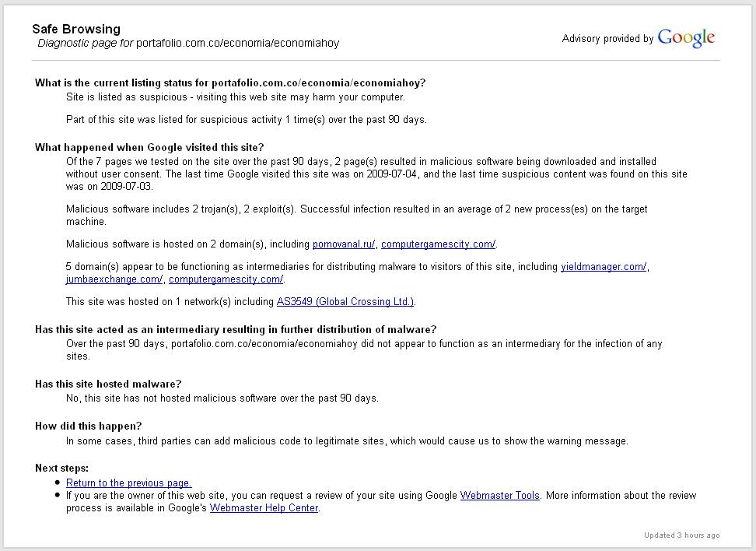
Task: Open the jumbaexchange.com/ link
Action: (x=114, y=279)
